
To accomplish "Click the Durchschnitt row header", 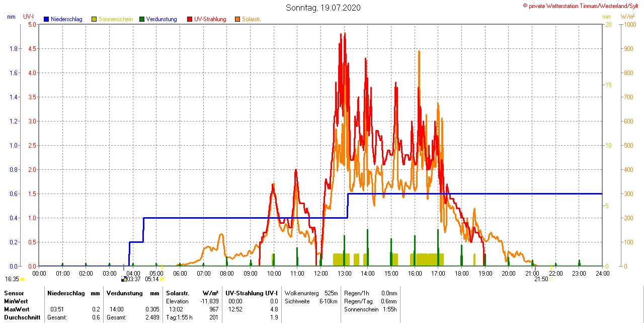I will [22, 317].
